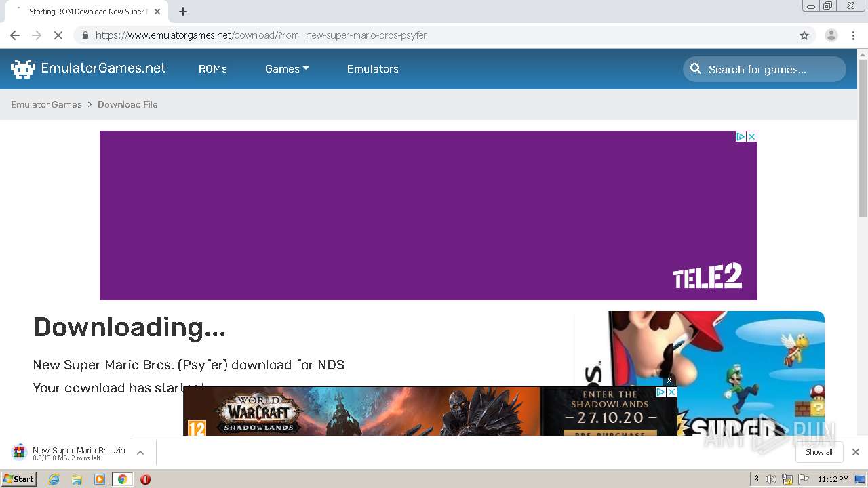View site security padlock info
Image resolution: width=868 pixels, height=488 pixels.
click(x=85, y=35)
